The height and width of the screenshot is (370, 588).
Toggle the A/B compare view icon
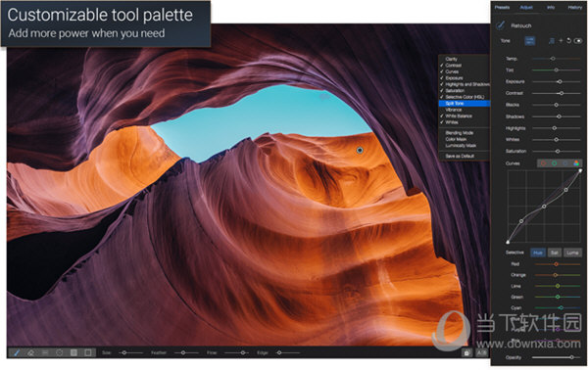[481, 352]
